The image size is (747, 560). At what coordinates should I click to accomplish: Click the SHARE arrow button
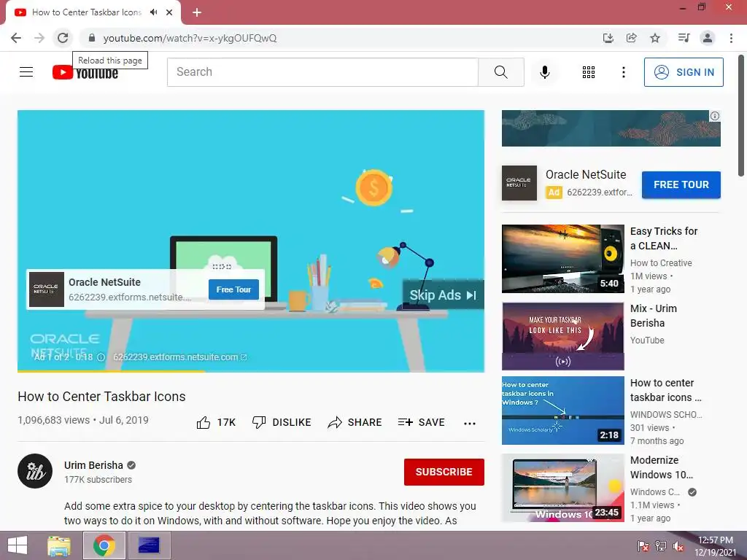click(x=355, y=422)
